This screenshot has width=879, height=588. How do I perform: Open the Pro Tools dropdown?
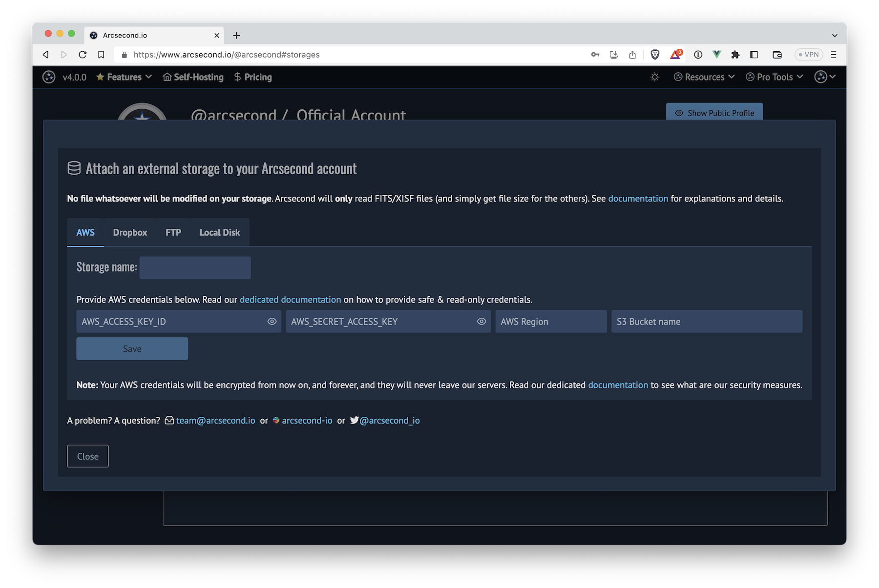(x=774, y=77)
